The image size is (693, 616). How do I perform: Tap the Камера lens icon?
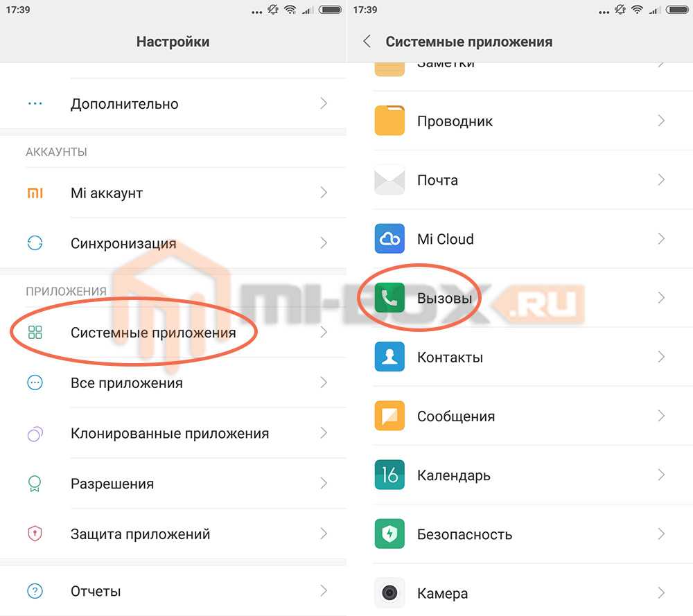pos(389,592)
